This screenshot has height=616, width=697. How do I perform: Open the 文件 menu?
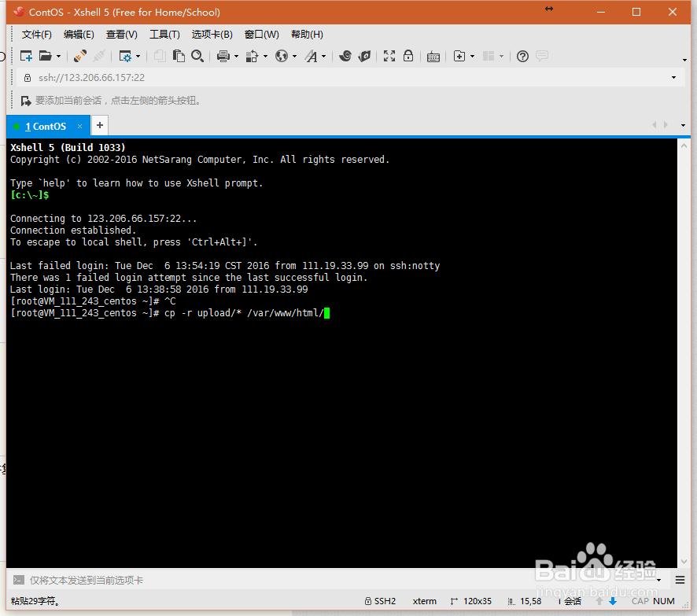point(36,34)
